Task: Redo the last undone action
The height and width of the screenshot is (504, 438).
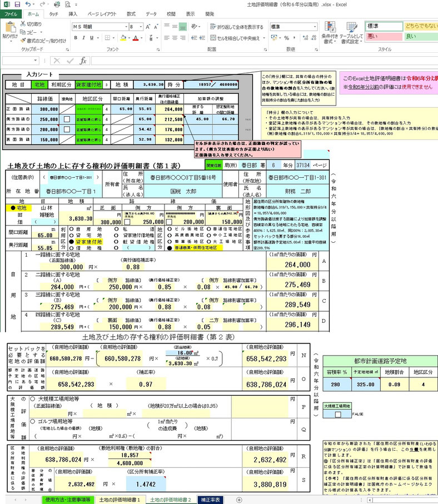Action: (42, 4)
